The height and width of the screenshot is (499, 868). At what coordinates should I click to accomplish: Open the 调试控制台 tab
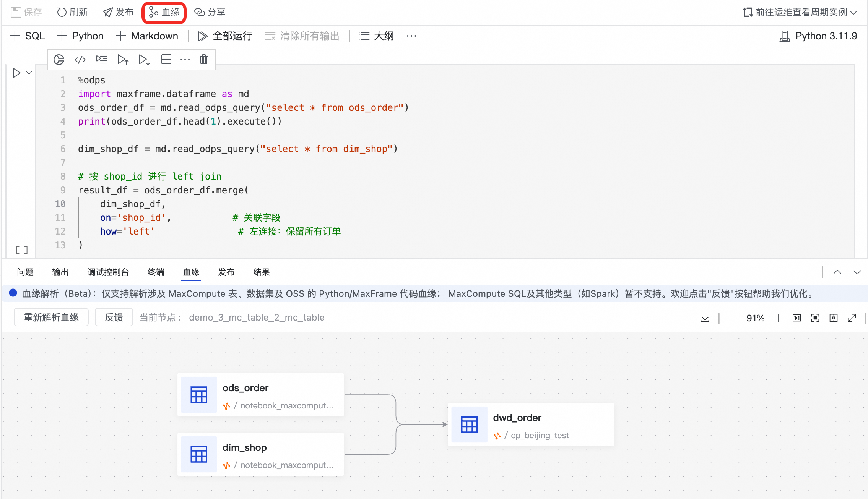click(x=108, y=272)
